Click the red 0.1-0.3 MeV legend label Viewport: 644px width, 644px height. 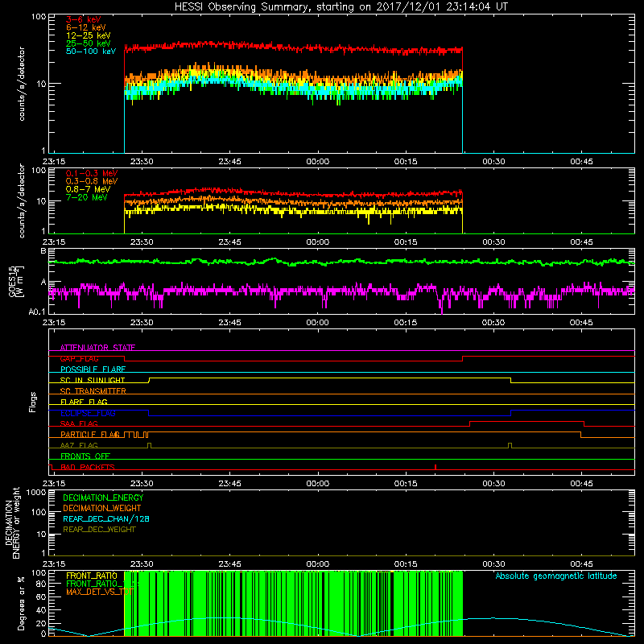tap(92, 173)
